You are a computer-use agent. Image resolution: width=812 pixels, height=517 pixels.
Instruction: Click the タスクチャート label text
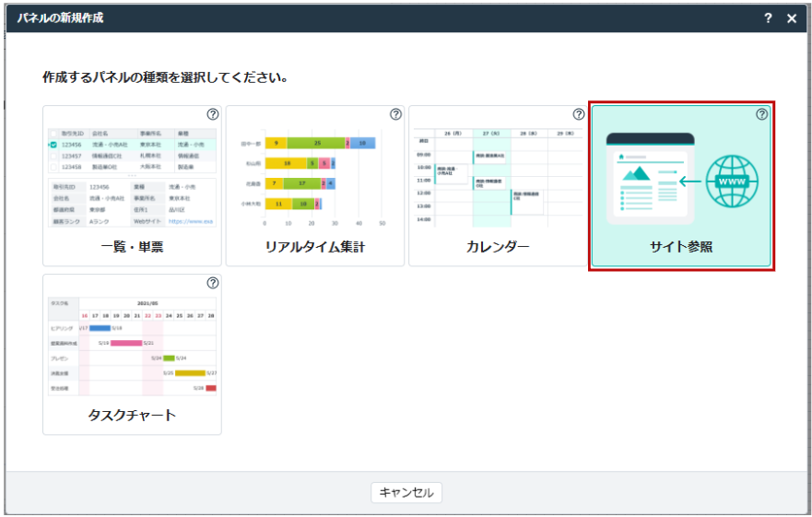(x=132, y=415)
